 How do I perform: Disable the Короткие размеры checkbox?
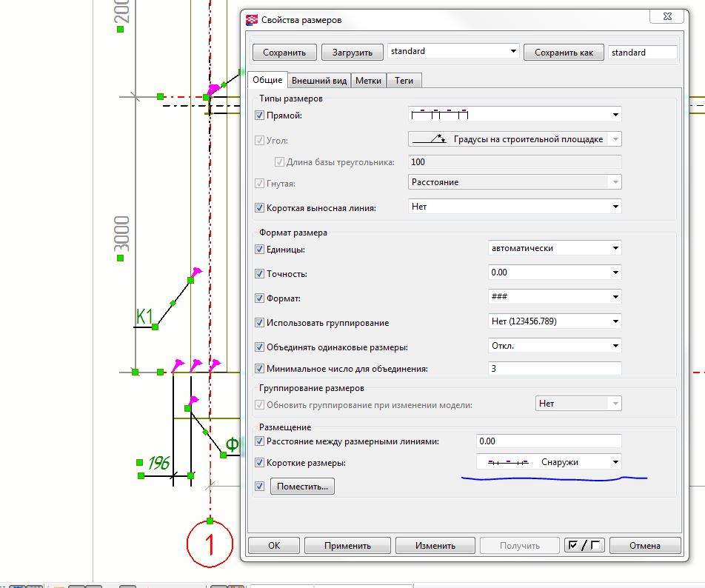coord(259,463)
